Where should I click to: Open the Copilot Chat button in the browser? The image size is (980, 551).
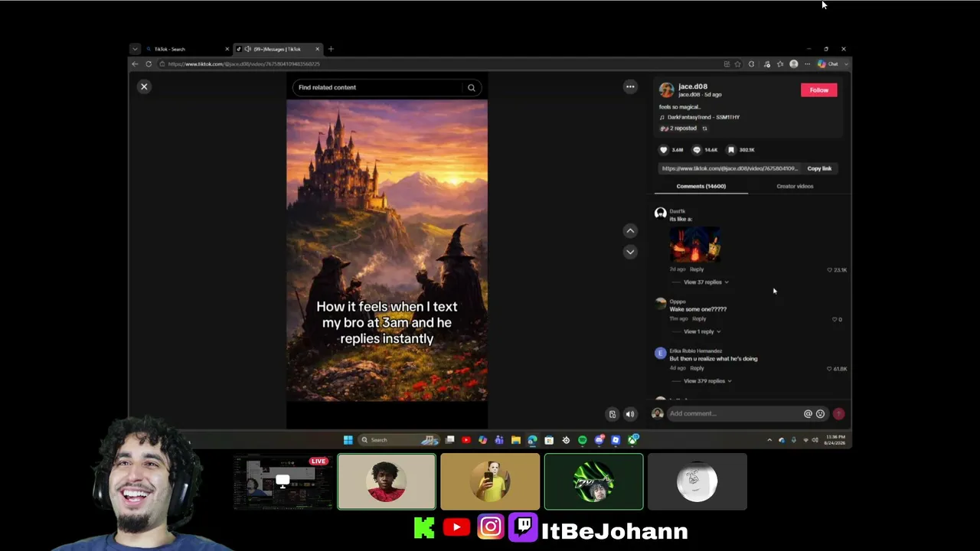coord(828,64)
